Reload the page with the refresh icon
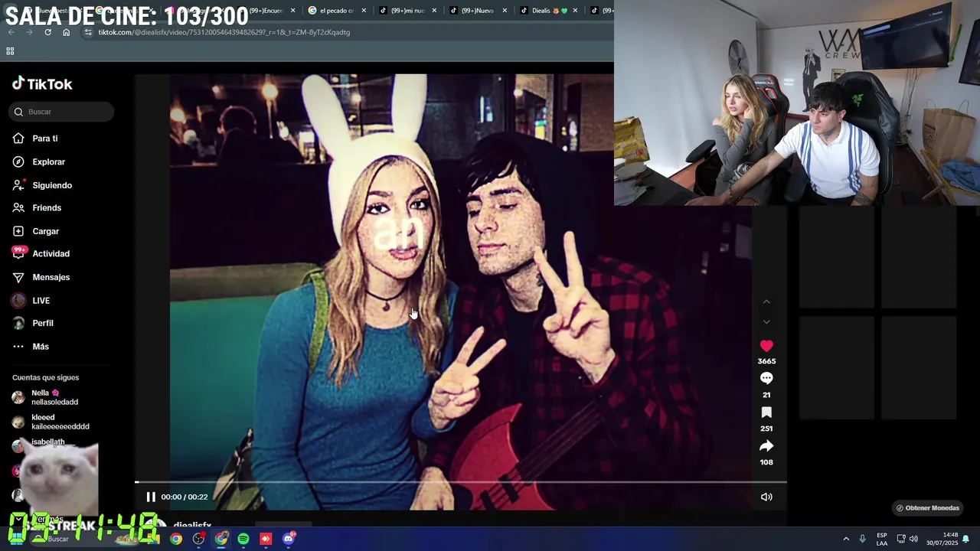This screenshot has width=980, height=551. pos(47,32)
